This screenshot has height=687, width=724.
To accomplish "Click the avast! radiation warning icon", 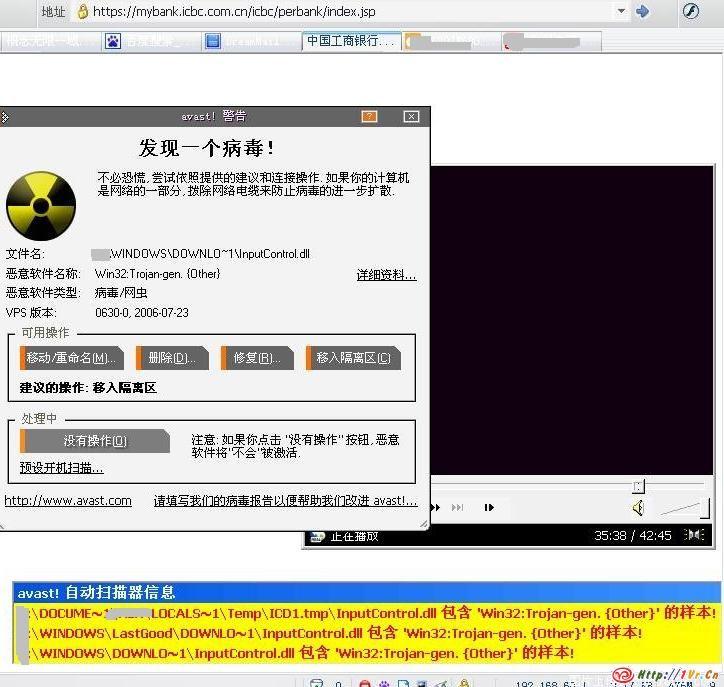I will (x=40, y=205).
